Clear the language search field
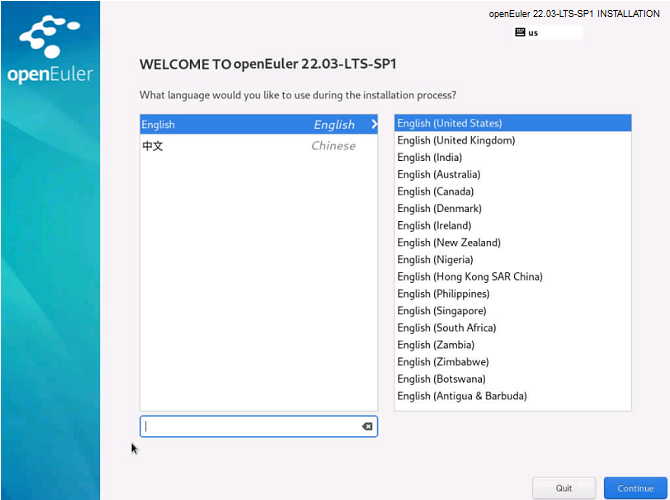 point(367,426)
